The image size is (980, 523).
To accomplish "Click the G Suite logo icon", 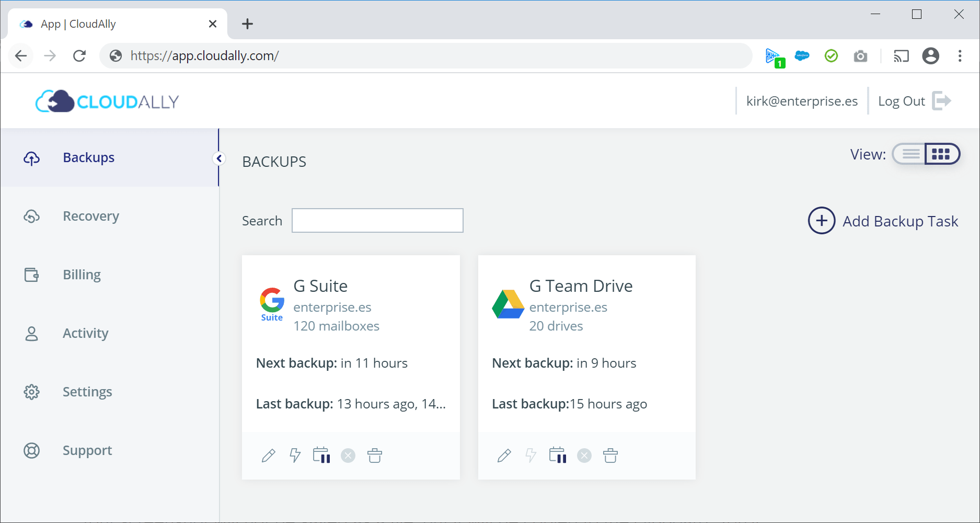I will point(272,304).
